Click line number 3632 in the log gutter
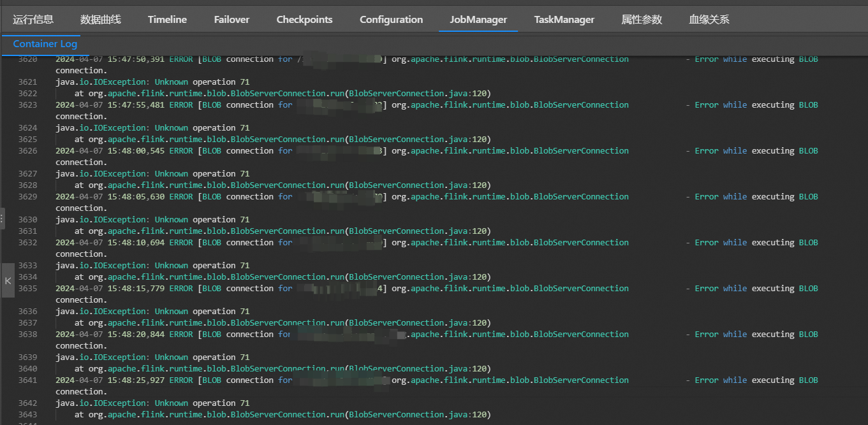Viewport: 868px width, 425px height. coord(27,242)
